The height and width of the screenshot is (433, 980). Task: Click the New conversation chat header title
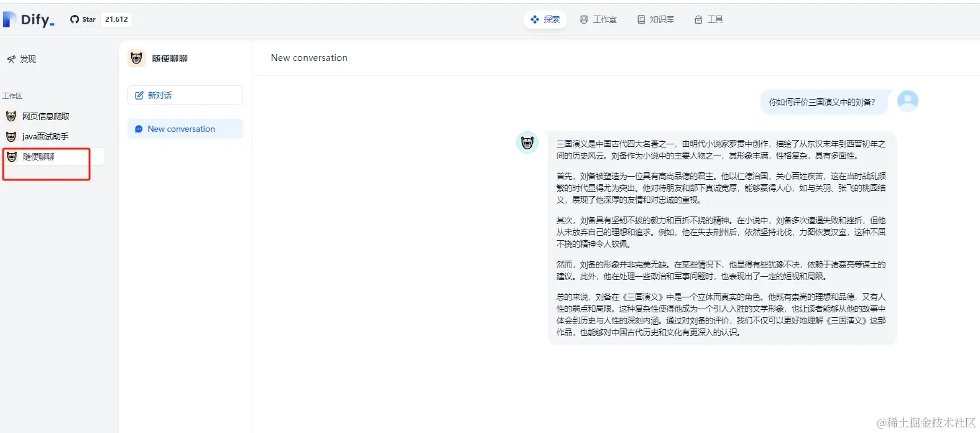click(309, 58)
